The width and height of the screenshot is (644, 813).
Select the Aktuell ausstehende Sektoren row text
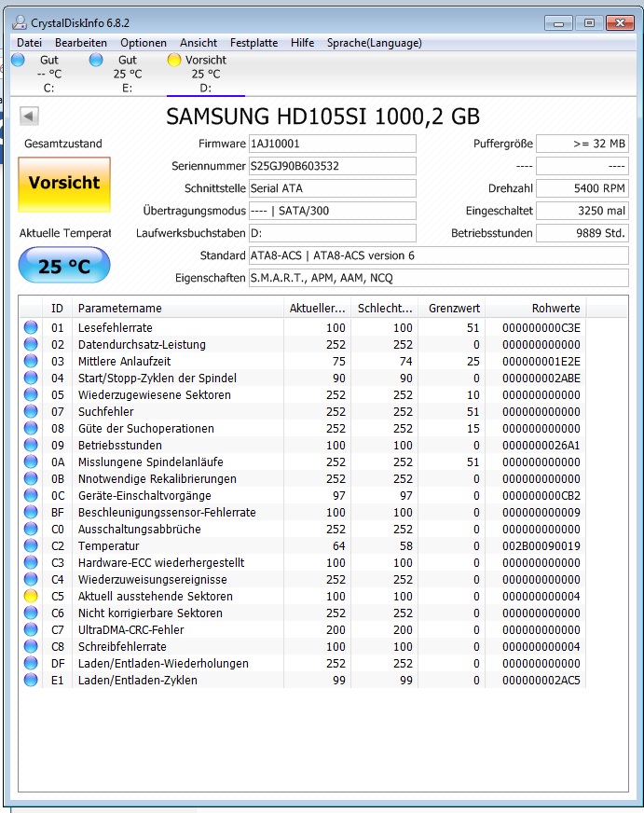156,597
